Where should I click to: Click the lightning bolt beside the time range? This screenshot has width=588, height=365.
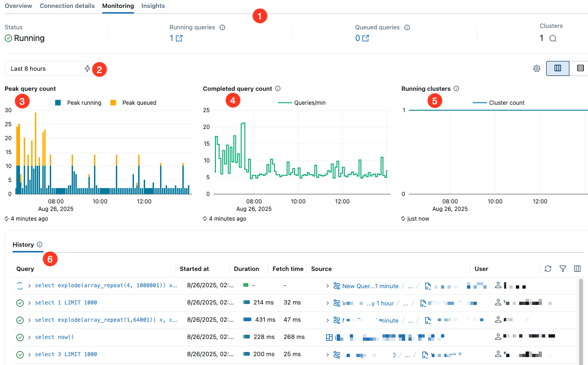coord(87,68)
